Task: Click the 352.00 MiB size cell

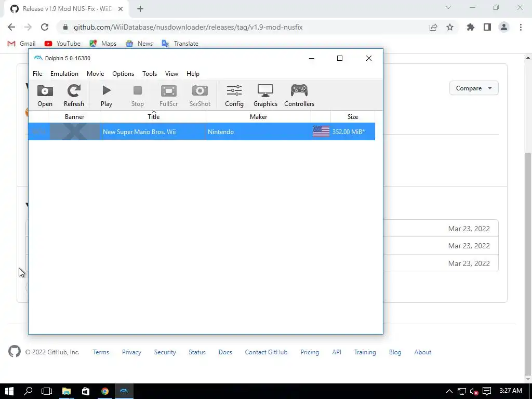Action: [349, 131]
